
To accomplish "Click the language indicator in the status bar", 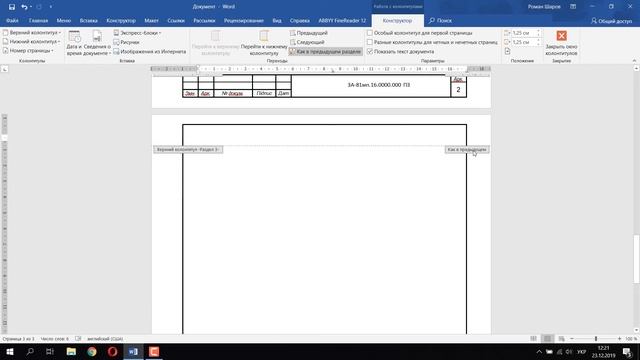I will tap(105, 339).
